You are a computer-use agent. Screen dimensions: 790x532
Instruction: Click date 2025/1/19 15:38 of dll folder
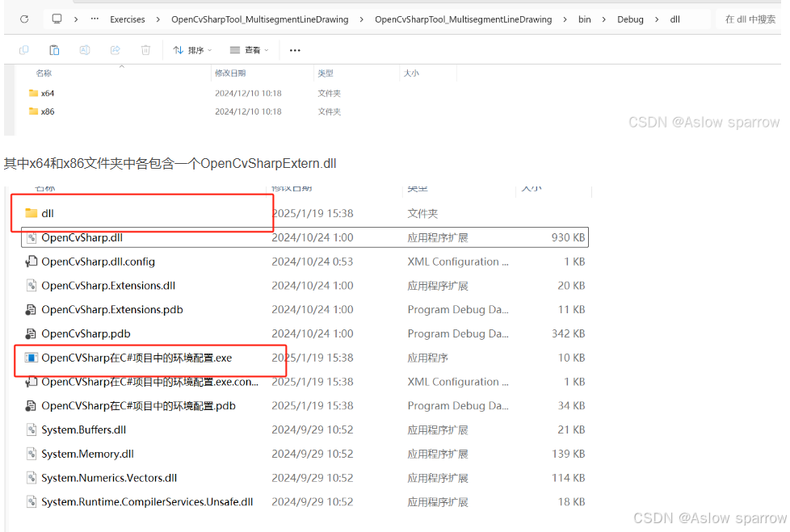point(313,213)
